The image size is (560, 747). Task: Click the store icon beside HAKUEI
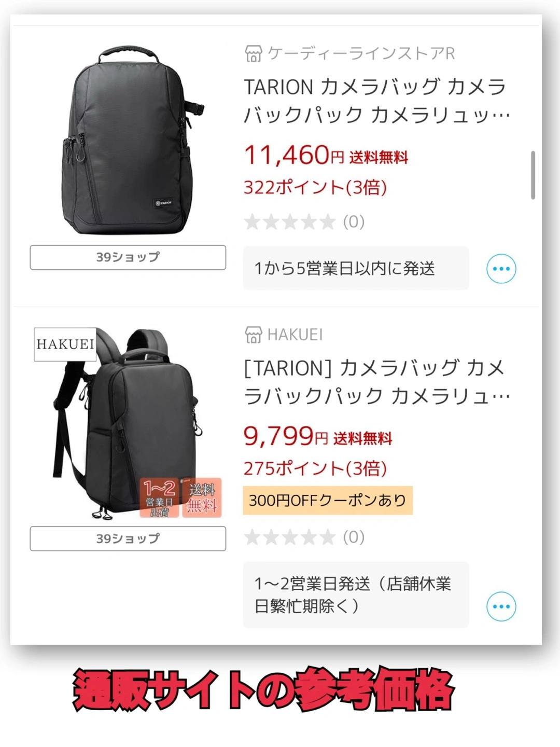[x=254, y=335]
